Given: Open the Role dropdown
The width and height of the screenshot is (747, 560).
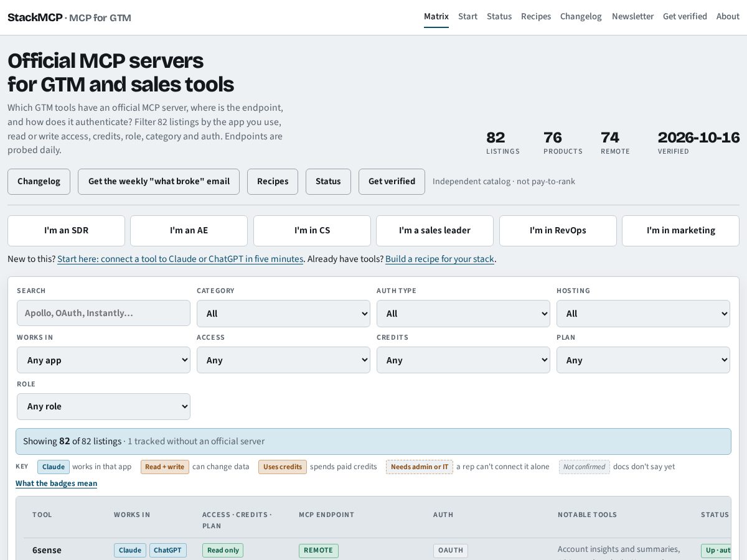Looking at the screenshot, I should pos(103,406).
